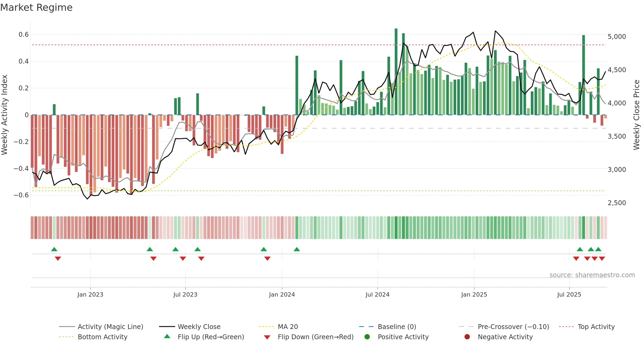
Task: Click the Jul 2024 x-axis label
Action: pos(378,294)
